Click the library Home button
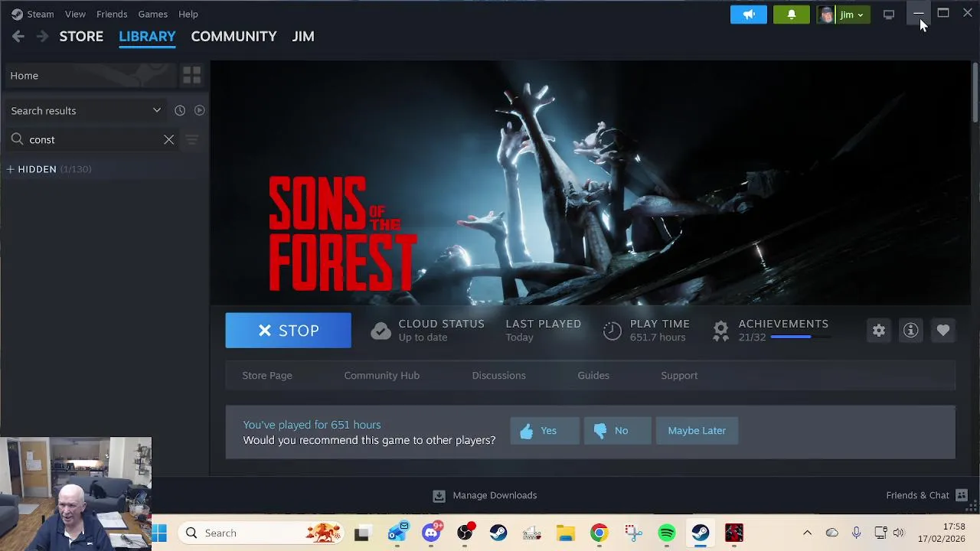The width and height of the screenshot is (980, 551). tap(90, 75)
